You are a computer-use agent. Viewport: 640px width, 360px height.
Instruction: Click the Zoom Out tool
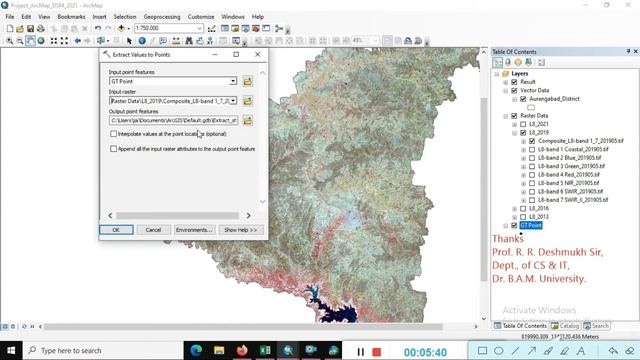tap(20, 41)
